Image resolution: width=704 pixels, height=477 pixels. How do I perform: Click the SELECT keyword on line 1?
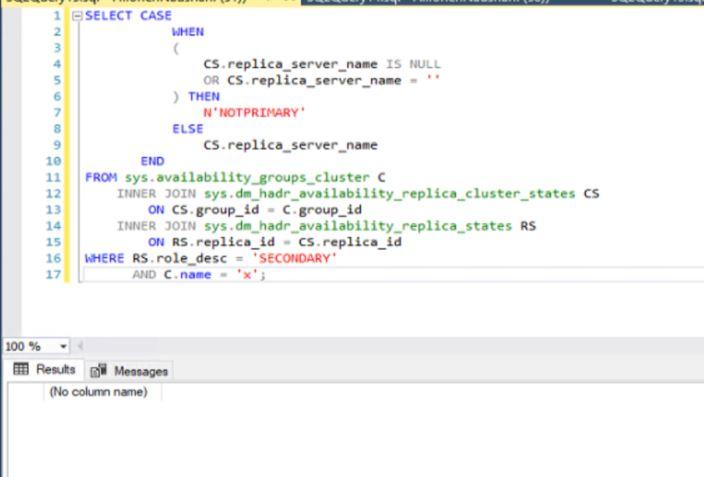click(x=108, y=16)
